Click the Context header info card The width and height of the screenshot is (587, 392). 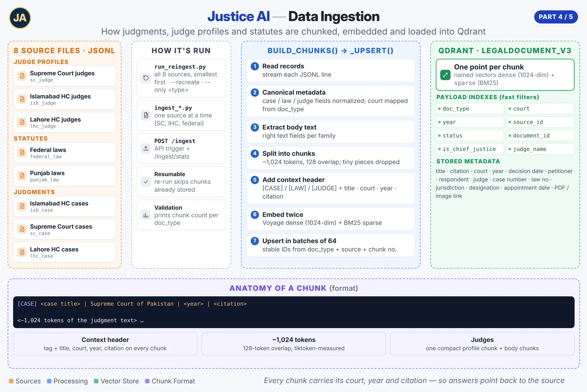(105, 344)
